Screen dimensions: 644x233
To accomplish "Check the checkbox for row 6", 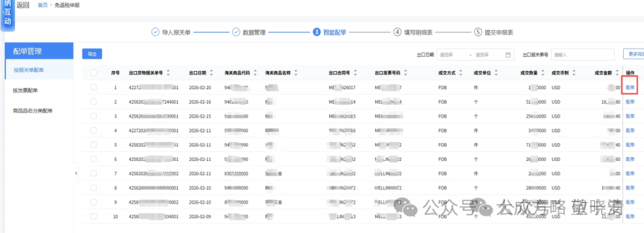I will click(x=94, y=159).
